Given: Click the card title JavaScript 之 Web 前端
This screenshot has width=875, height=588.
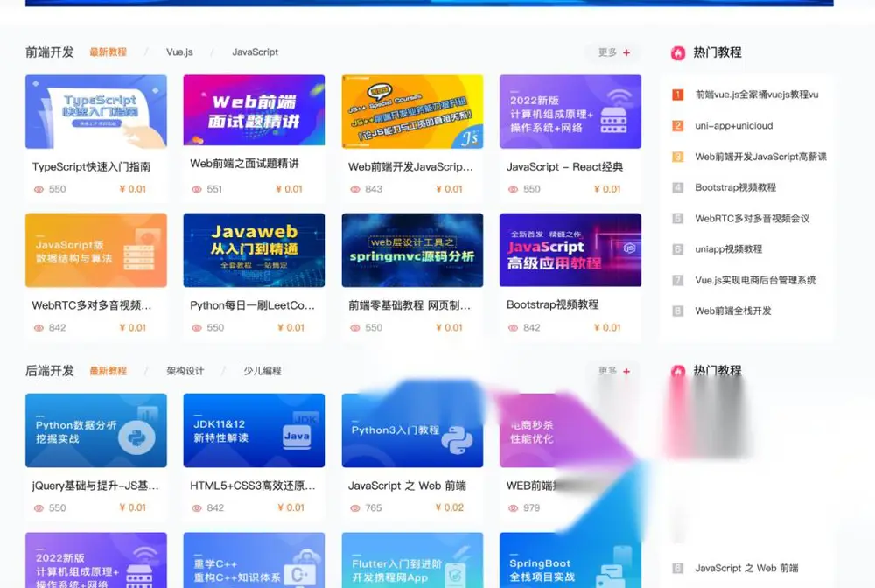Looking at the screenshot, I should click(408, 486).
